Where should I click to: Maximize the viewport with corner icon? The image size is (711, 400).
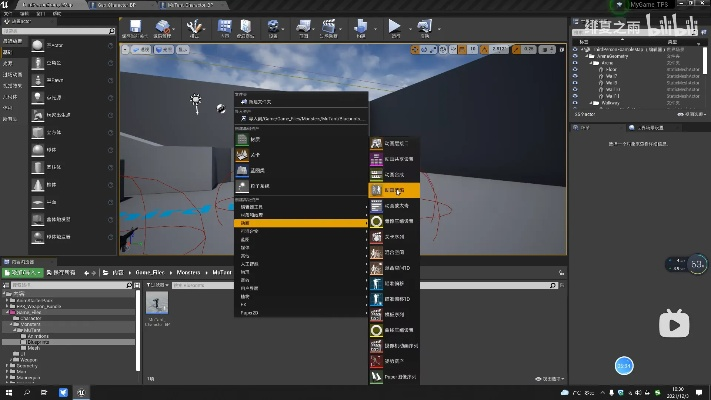561,49
